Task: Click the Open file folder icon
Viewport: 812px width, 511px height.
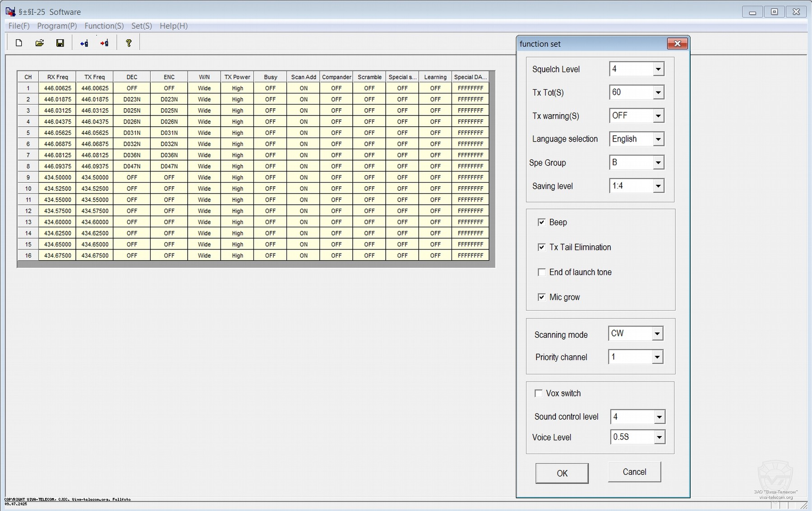Action: click(40, 43)
